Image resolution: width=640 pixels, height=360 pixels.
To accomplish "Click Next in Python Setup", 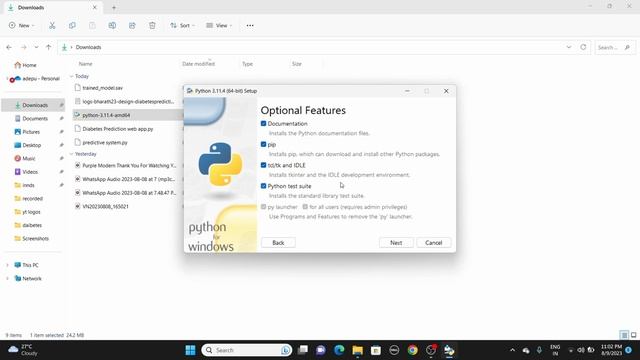I will coord(396,243).
